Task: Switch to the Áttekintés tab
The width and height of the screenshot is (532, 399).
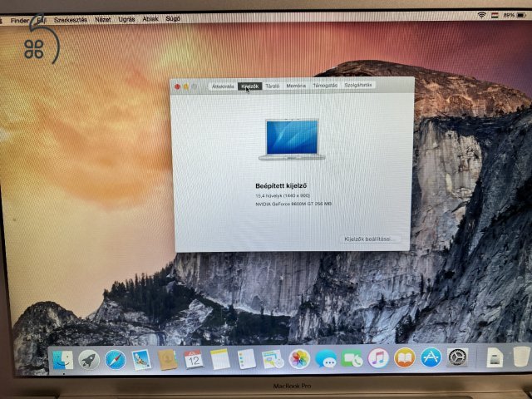Action: [223, 86]
